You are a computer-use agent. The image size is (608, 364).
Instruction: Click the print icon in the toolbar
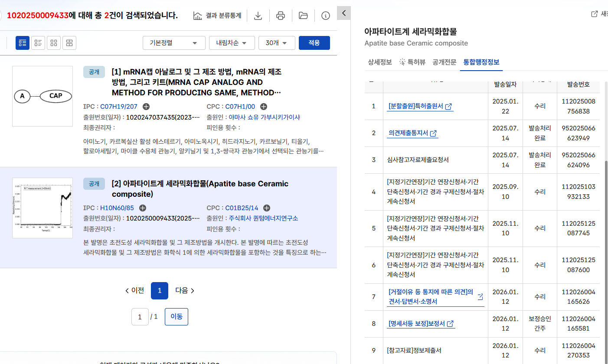pos(281,16)
